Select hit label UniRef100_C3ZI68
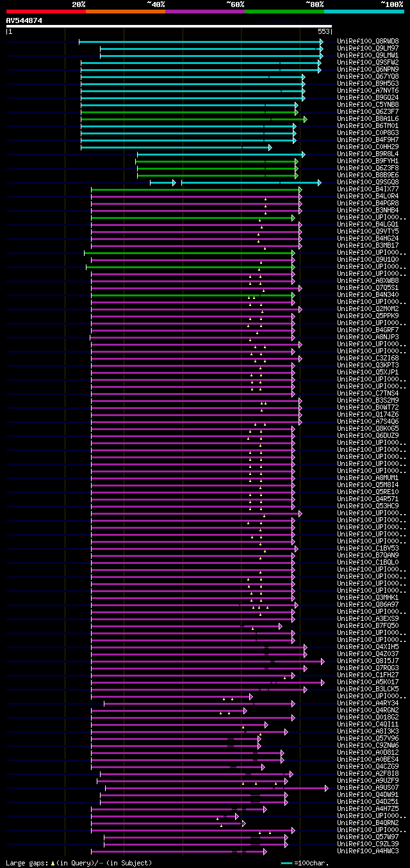 tap(368, 358)
